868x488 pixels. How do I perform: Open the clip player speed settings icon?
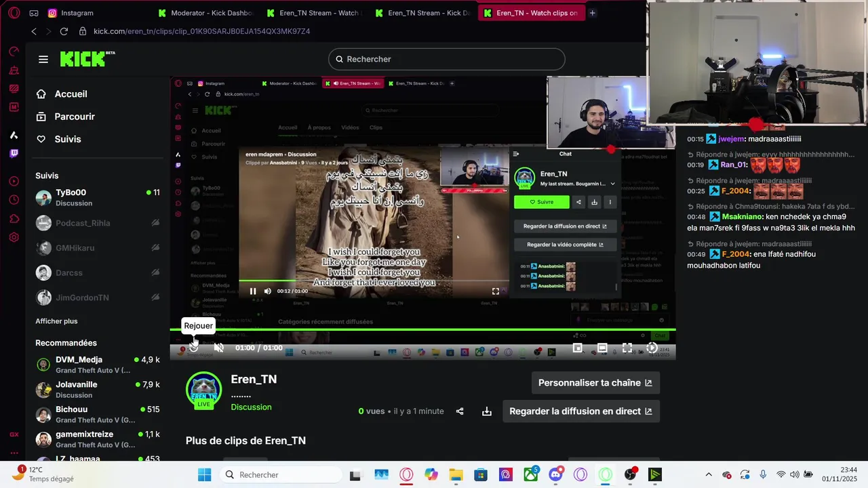652,348
